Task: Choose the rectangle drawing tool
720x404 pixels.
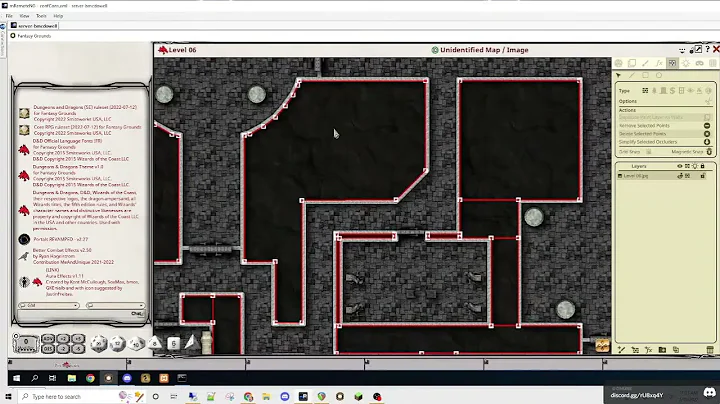Action: (x=645, y=75)
